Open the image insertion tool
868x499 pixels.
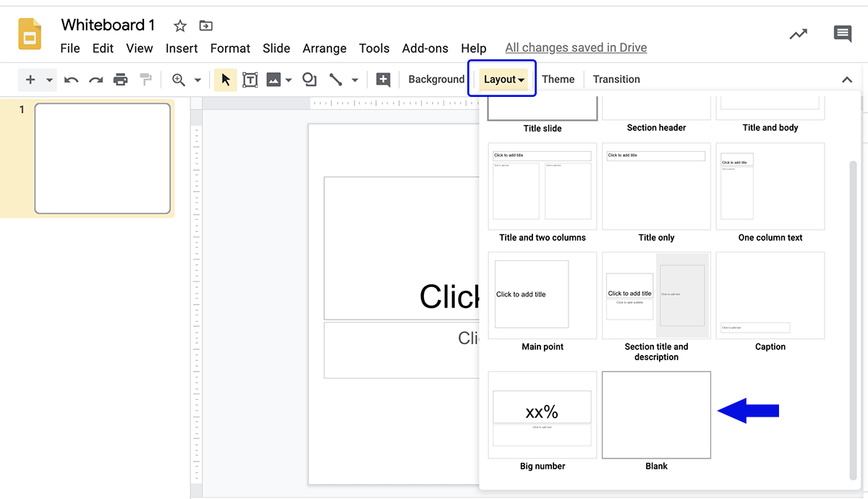(273, 80)
